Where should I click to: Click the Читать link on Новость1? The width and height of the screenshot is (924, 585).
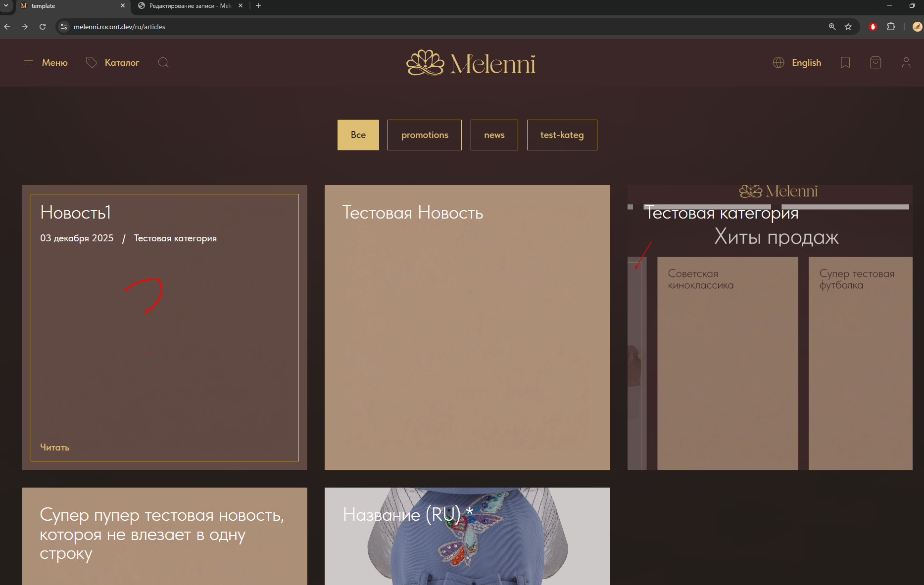click(x=54, y=448)
